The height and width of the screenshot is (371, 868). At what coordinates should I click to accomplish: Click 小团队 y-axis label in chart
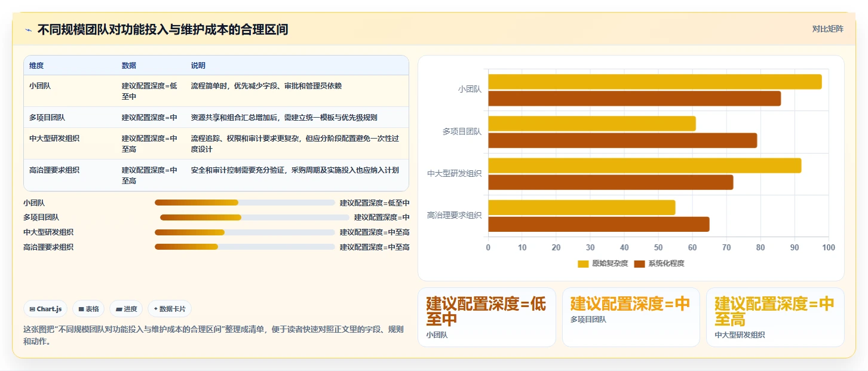pos(470,90)
